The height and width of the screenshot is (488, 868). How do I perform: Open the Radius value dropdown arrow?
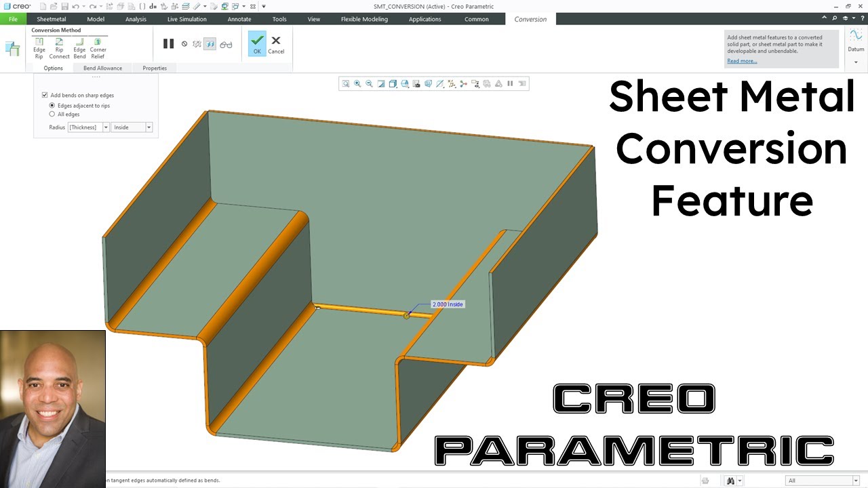[106, 127]
